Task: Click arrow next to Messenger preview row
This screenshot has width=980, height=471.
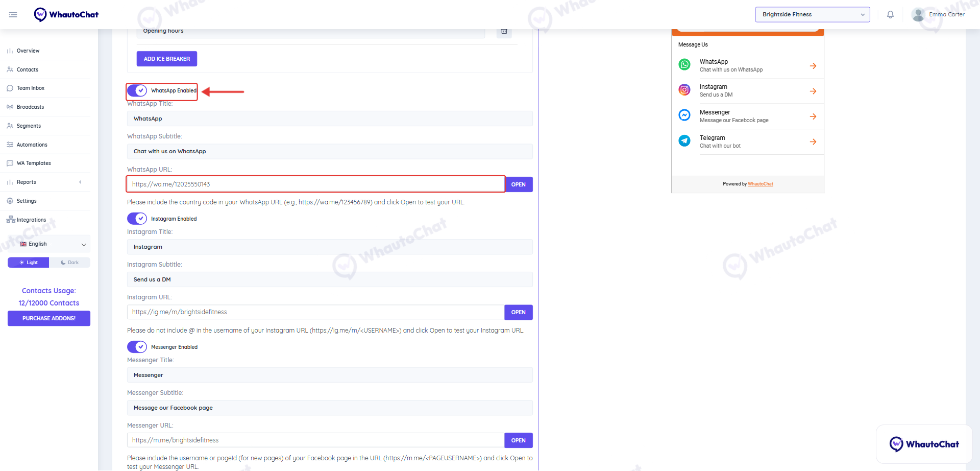Action: tap(813, 116)
